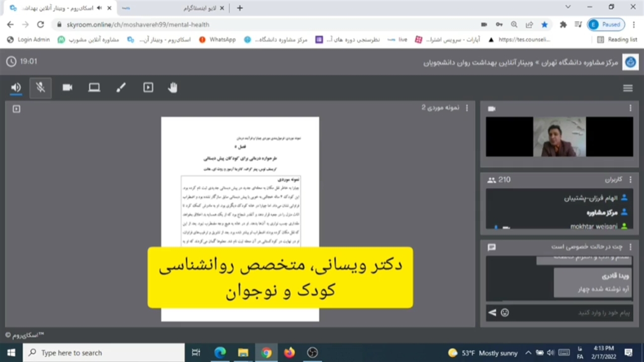Unmute the microphone in Skyroom toolbar
This screenshot has height=362, width=644.
[41, 88]
